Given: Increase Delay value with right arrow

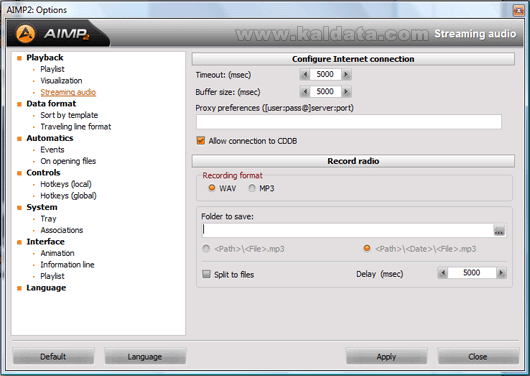Looking at the screenshot, I should coord(501,273).
